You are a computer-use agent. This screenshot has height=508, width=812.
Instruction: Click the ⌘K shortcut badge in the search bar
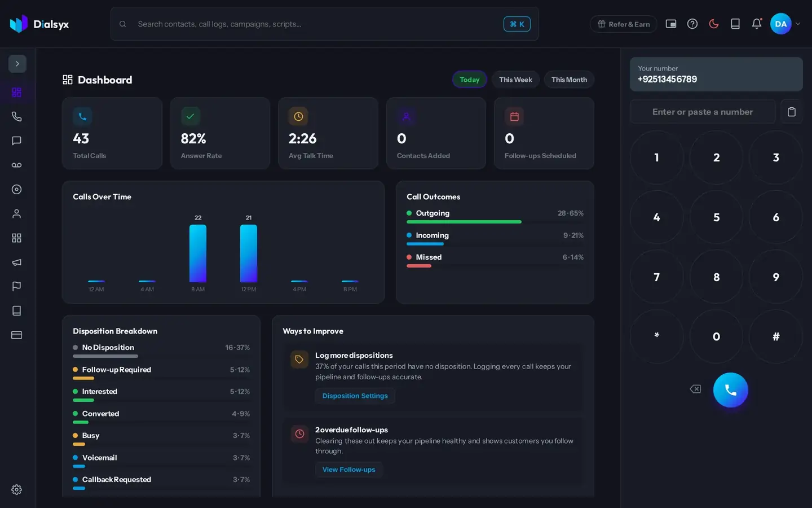coord(517,24)
